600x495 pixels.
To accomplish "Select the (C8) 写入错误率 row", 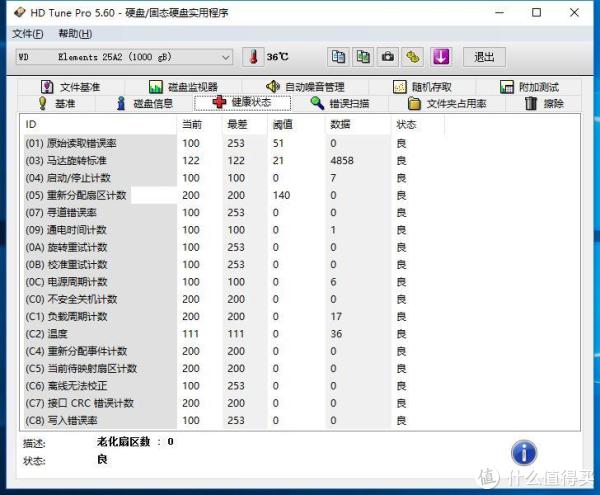I will [234, 420].
